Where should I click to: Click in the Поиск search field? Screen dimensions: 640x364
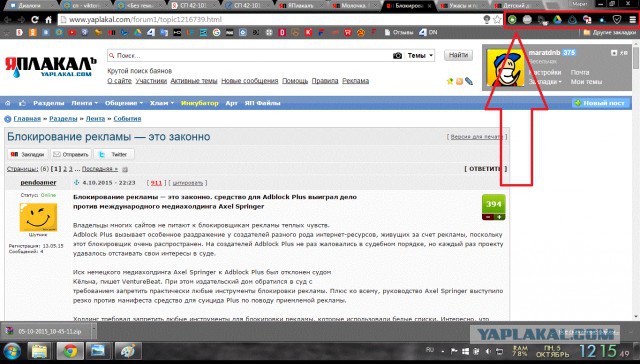click(249, 55)
